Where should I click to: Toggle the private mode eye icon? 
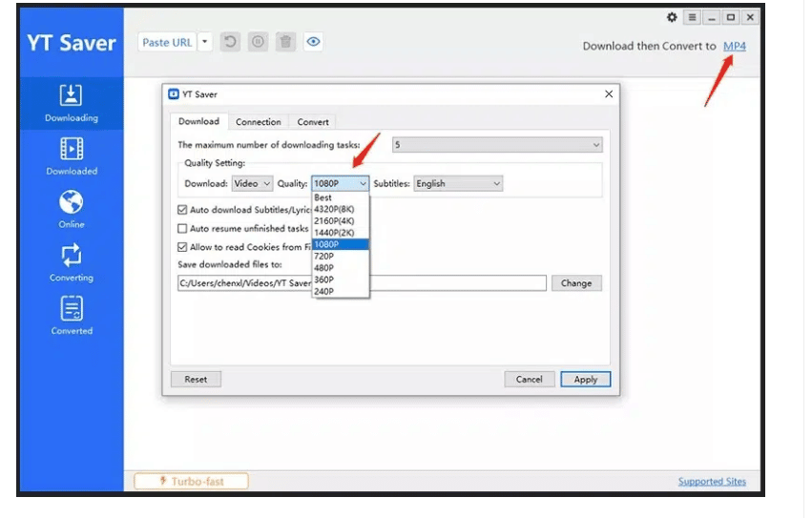[x=313, y=42]
